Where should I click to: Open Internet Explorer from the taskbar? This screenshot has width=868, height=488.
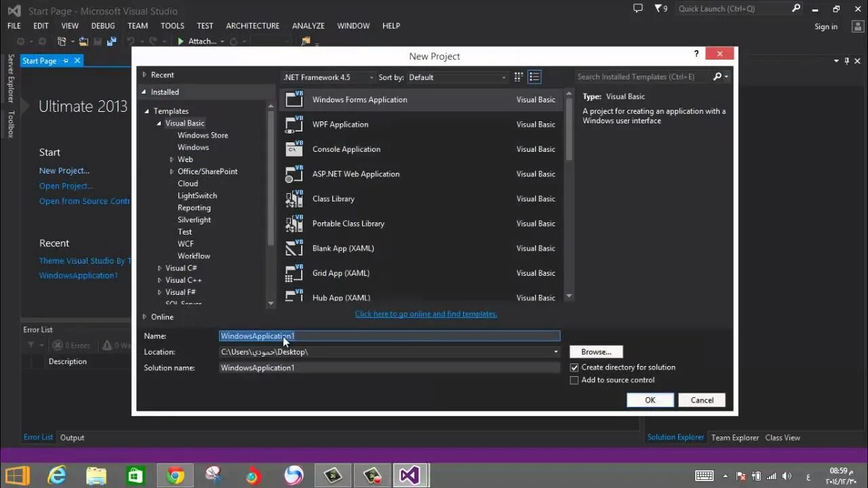click(57, 476)
